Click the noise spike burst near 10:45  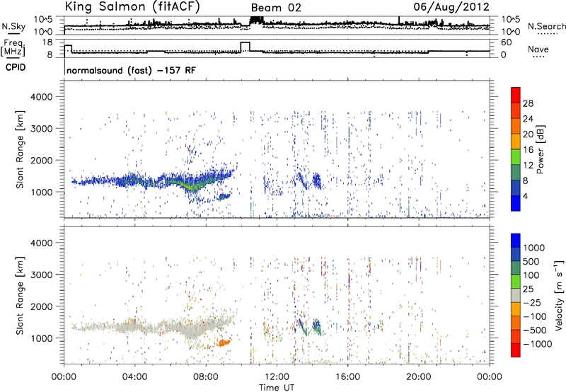[256, 20]
